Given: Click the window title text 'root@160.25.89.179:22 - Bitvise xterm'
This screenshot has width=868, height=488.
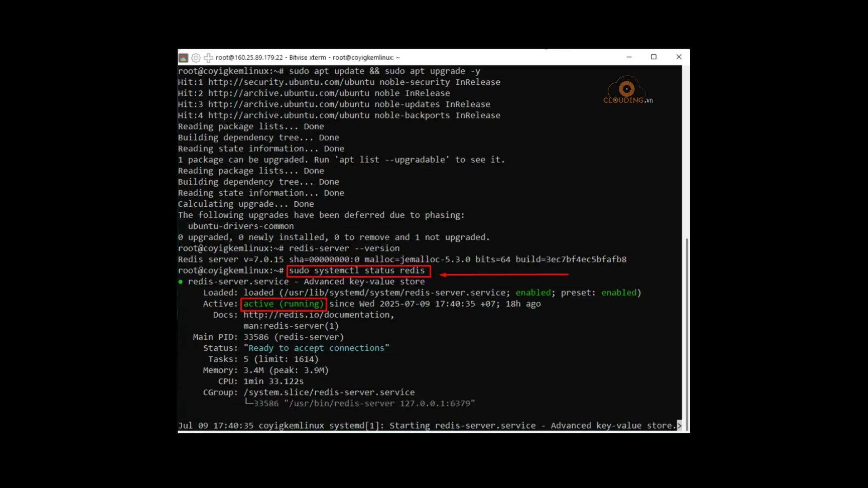Looking at the screenshot, I should point(271,58).
